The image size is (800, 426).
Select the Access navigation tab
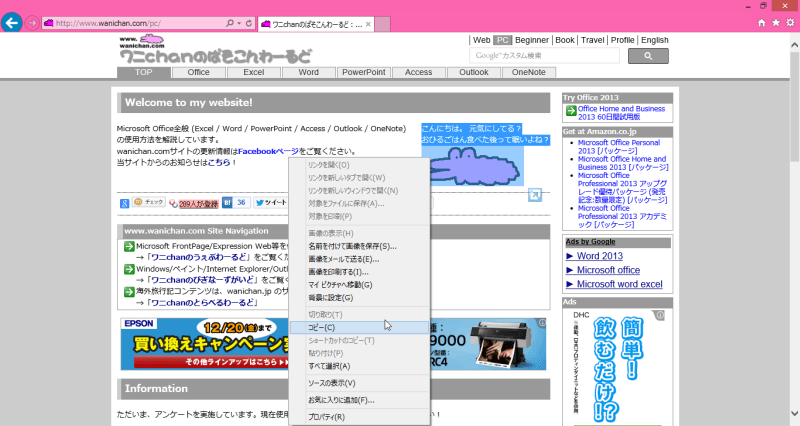(418, 72)
